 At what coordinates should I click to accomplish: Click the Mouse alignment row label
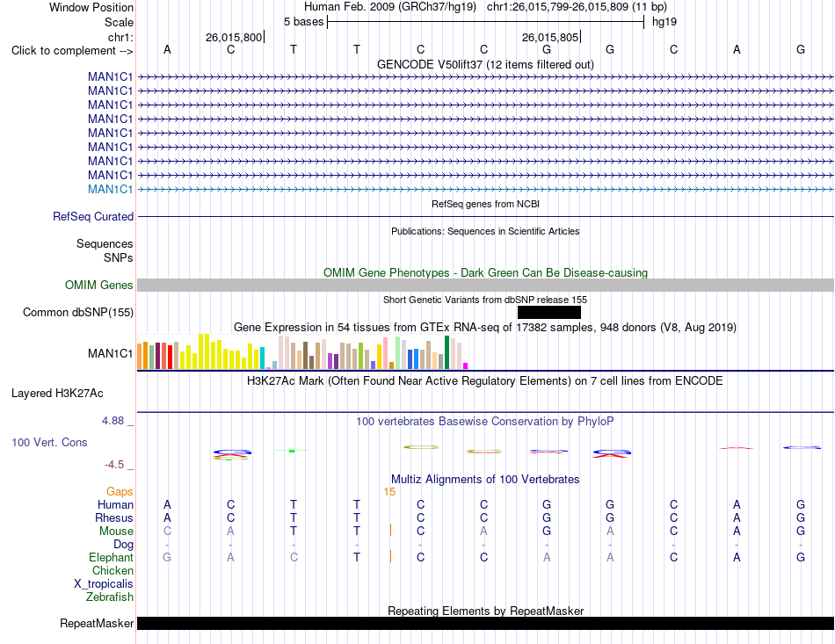pyautogui.click(x=116, y=532)
